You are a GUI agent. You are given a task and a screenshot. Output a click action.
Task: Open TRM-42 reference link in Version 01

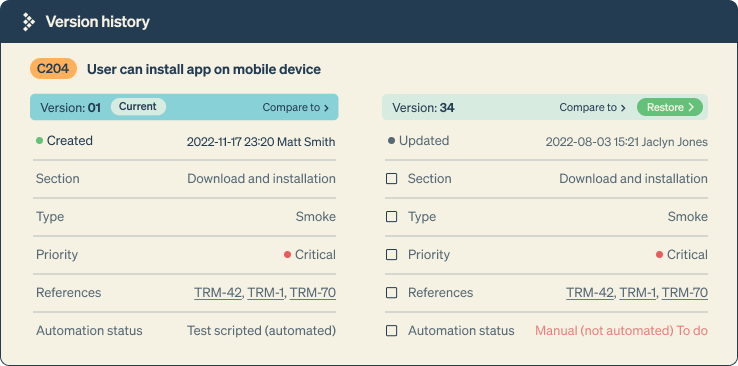tap(218, 293)
